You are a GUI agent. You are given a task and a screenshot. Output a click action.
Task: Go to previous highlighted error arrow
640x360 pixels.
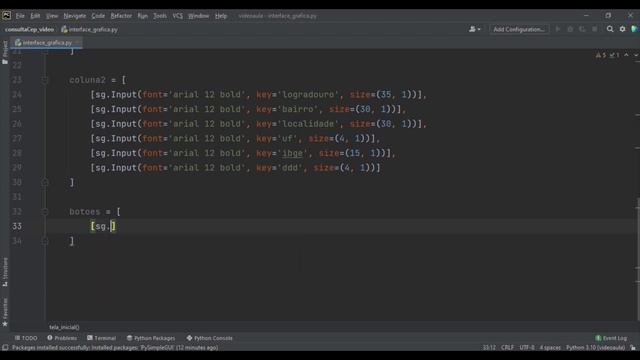(626, 55)
